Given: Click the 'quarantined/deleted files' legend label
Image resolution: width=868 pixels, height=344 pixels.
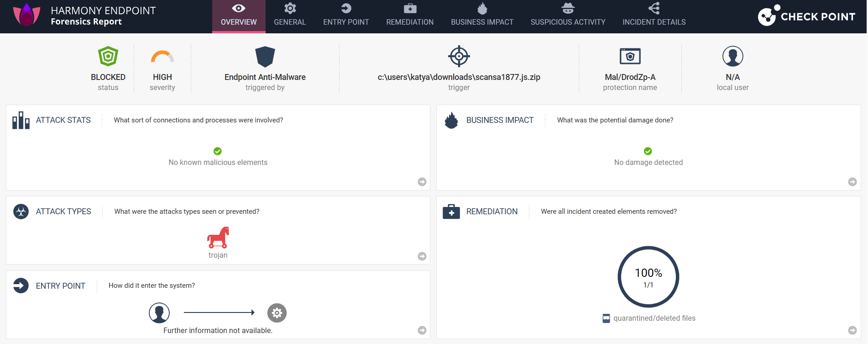Looking at the screenshot, I should (x=654, y=318).
